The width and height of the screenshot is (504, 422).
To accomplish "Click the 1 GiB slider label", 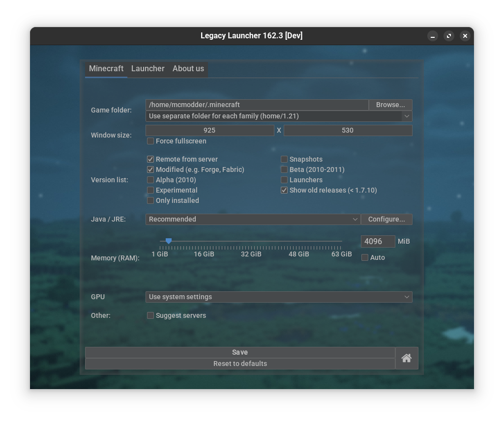I will pyautogui.click(x=160, y=254).
